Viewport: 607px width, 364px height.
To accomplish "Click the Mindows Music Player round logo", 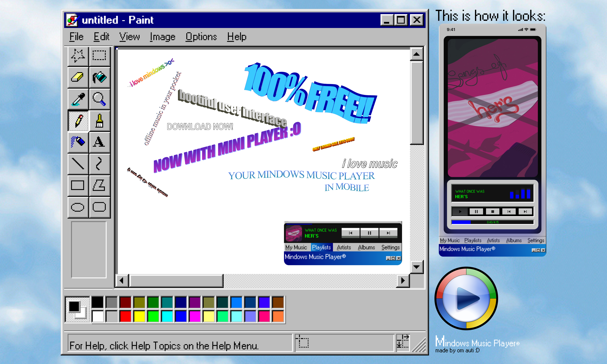I will [466, 298].
